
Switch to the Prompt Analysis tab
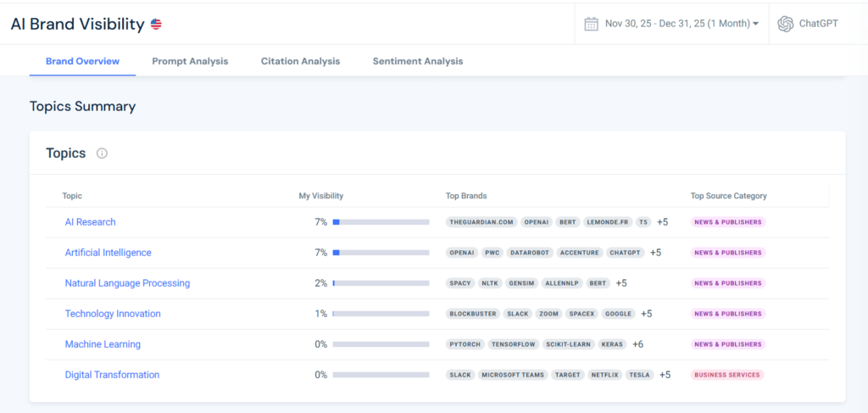[190, 61]
